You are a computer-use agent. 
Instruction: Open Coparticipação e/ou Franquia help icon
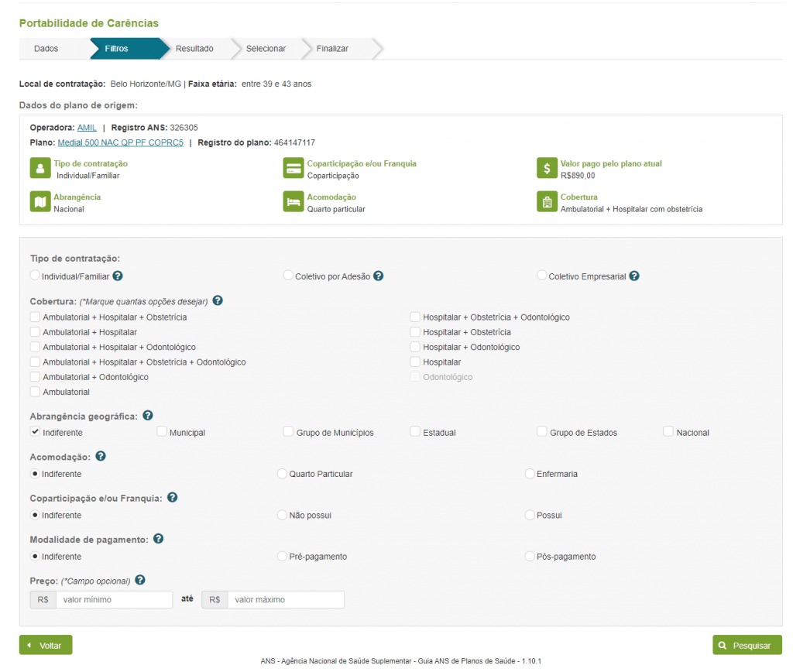click(173, 498)
